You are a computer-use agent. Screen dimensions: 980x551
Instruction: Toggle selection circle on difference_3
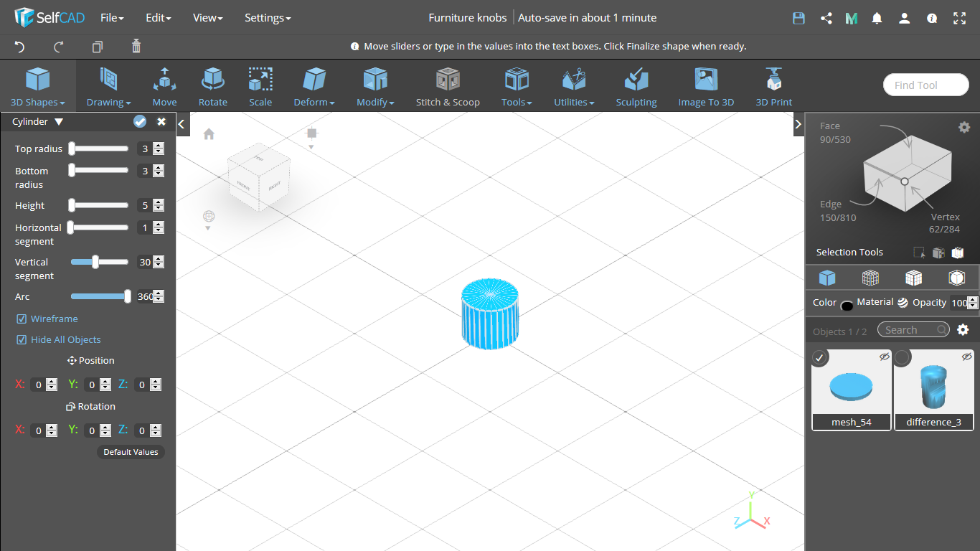[903, 357]
